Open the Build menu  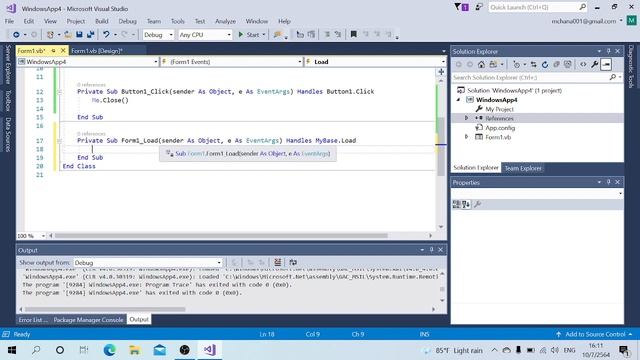(102, 21)
